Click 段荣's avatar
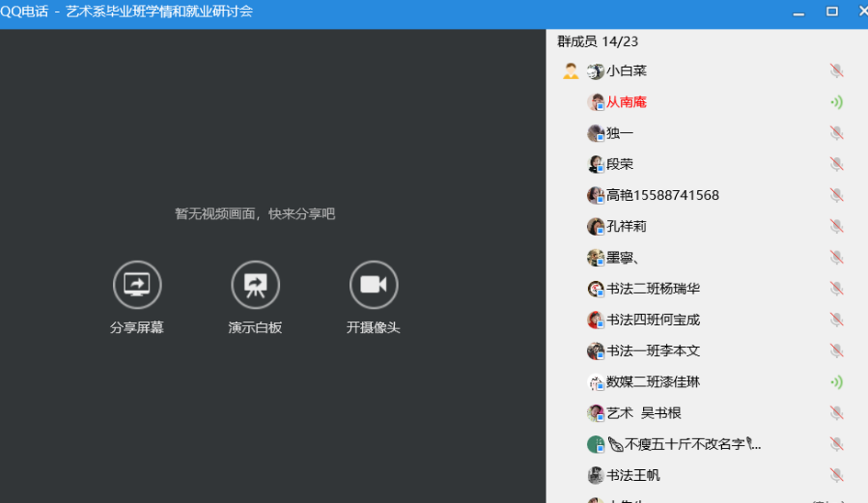Screen dimensions: 868x503 [595, 164]
